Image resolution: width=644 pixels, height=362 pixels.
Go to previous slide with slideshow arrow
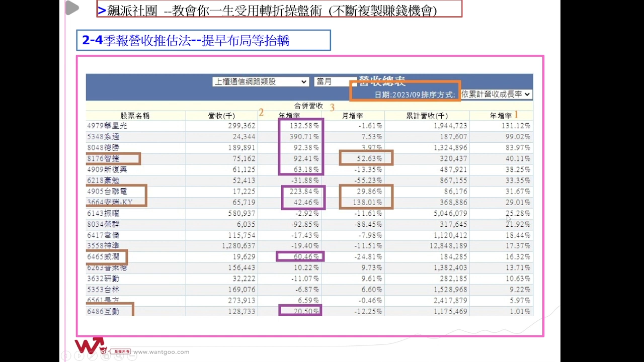(x=65, y=356)
